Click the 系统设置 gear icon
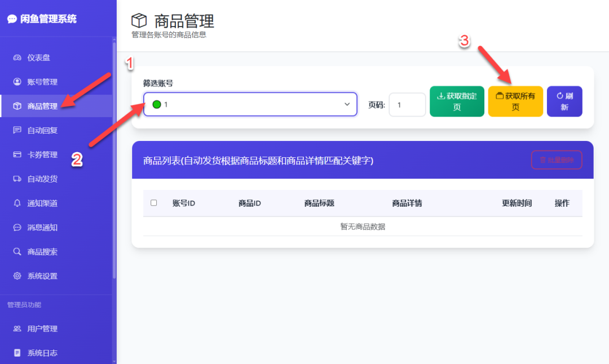This screenshot has height=364, width=609. tap(17, 276)
